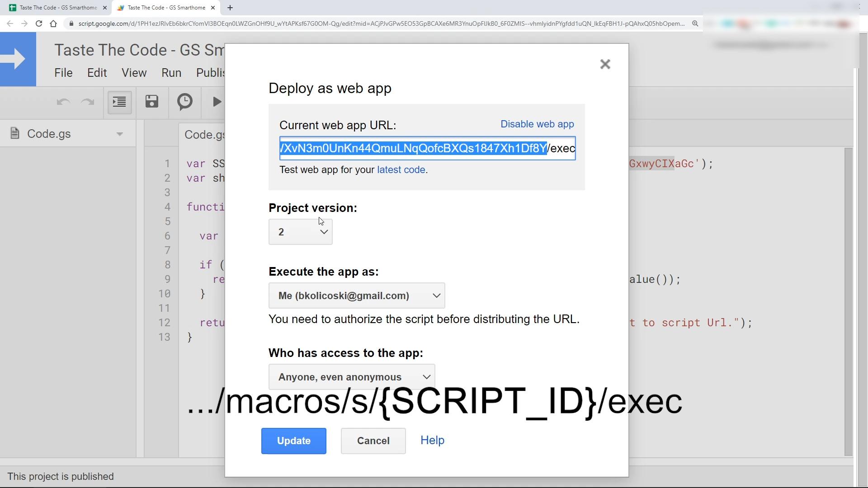Click the browser back arrow

click(x=10, y=23)
